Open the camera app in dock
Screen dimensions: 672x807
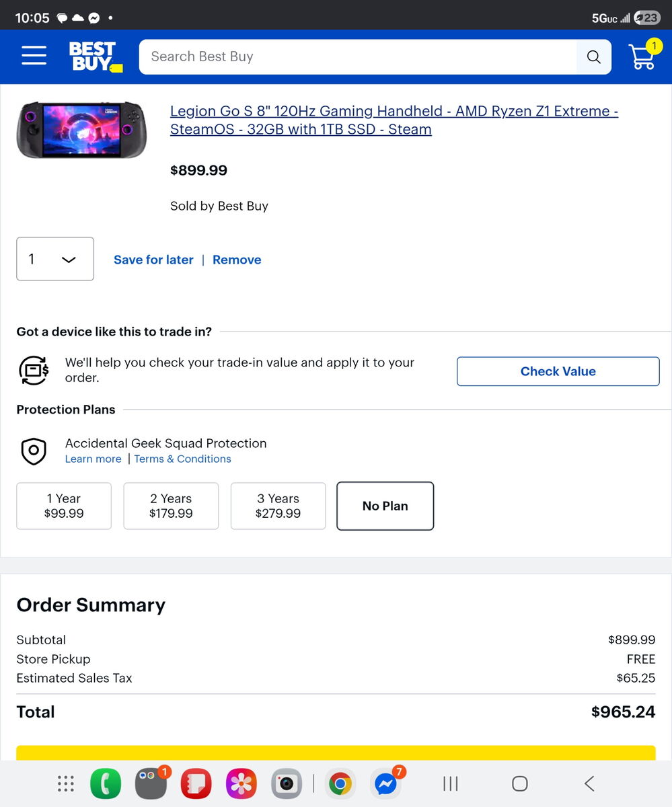287,783
